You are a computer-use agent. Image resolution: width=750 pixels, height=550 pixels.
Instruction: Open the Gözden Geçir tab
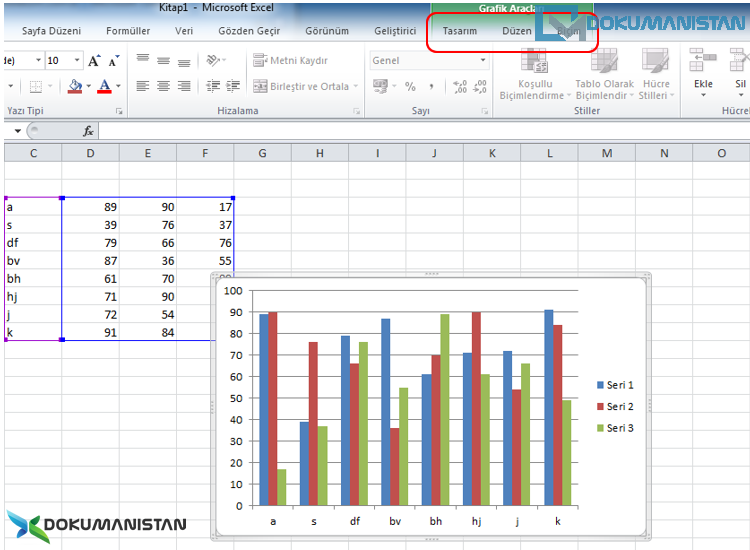pos(249,31)
